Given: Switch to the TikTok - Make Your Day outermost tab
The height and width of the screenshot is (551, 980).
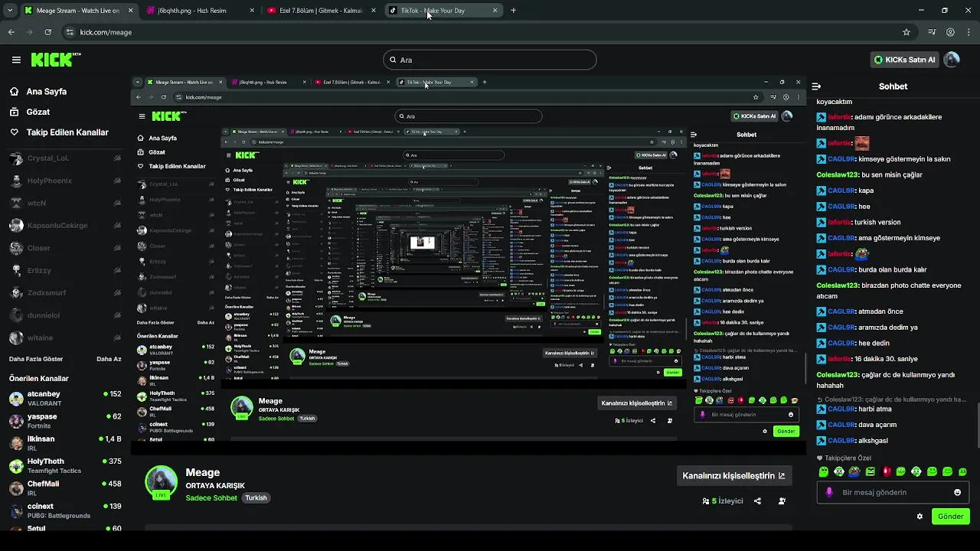Looking at the screenshot, I should click(443, 11).
